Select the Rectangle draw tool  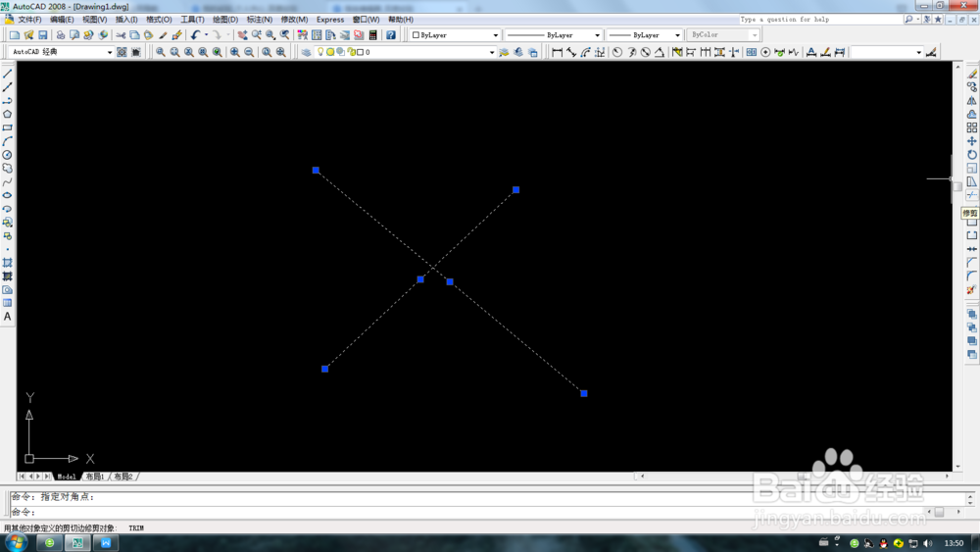(8, 127)
